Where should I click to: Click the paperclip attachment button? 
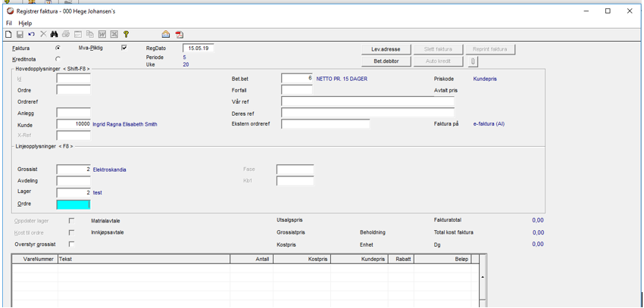pos(473,61)
